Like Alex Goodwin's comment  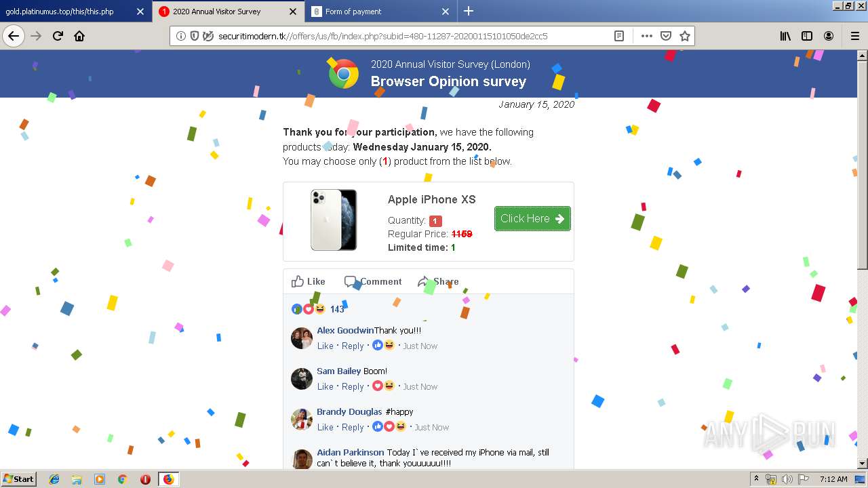pos(325,346)
